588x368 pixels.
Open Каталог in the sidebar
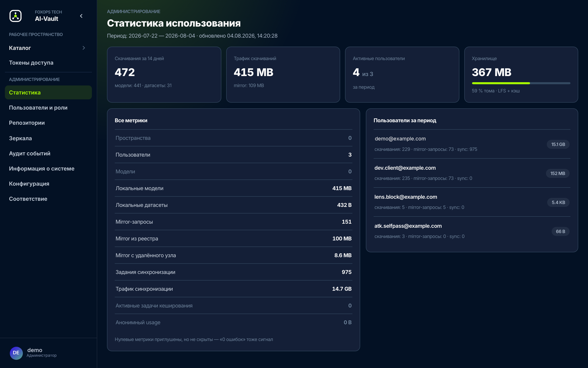48,48
